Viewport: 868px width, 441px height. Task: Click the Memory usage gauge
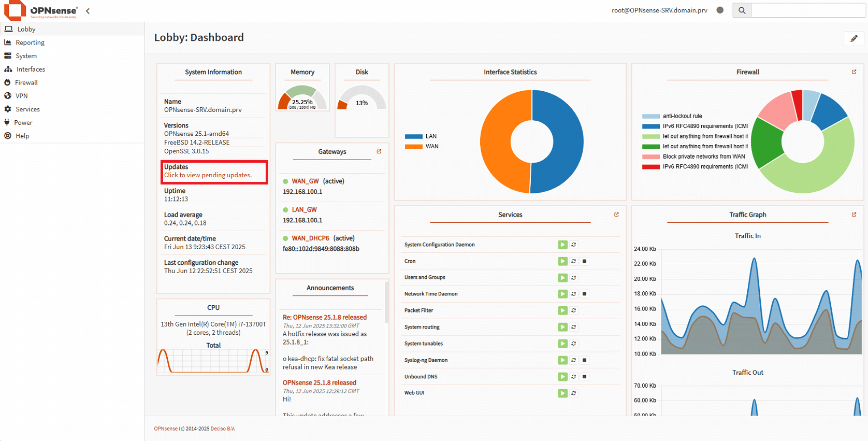[302, 97]
